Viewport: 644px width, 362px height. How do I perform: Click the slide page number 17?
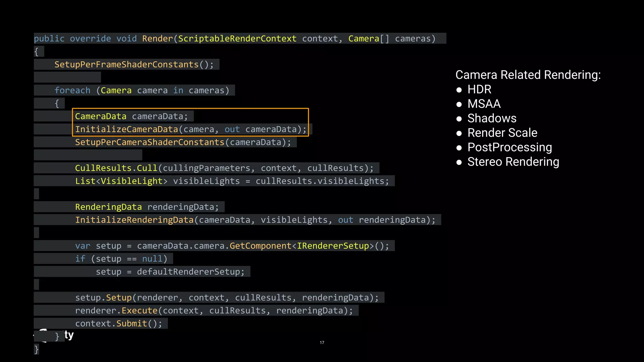click(322, 343)
